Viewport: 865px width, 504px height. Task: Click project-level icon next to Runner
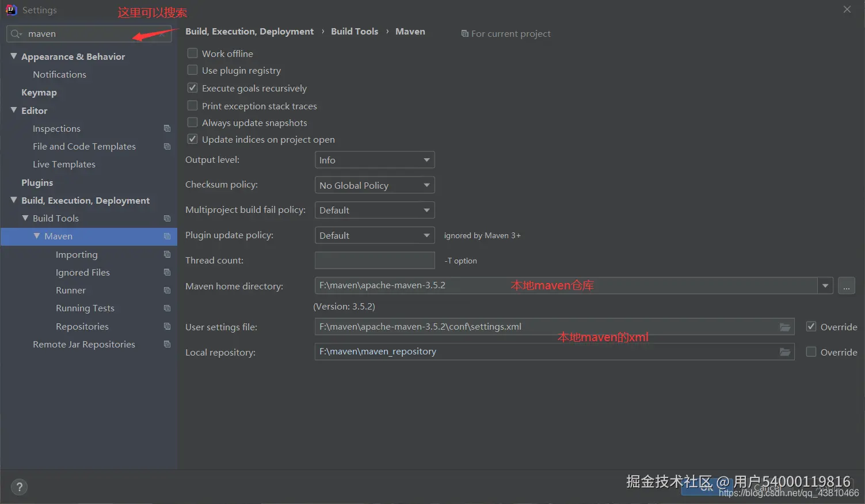coord(167,290)
